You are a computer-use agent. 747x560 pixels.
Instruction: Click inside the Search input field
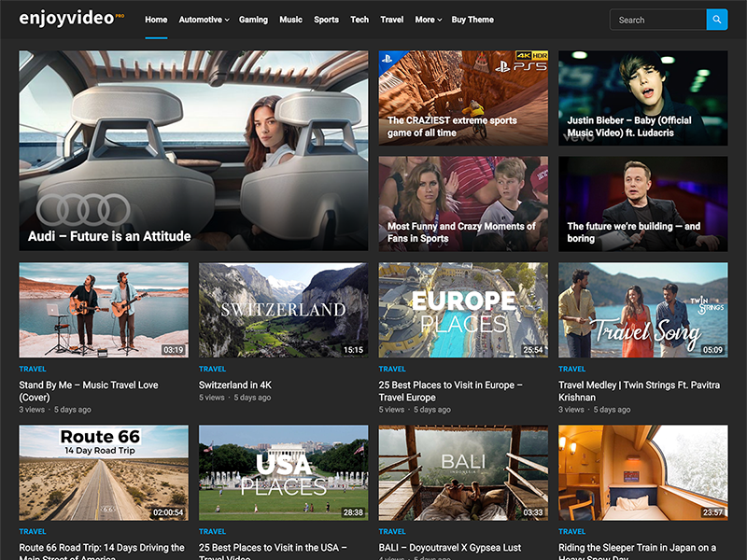(654, 19)
